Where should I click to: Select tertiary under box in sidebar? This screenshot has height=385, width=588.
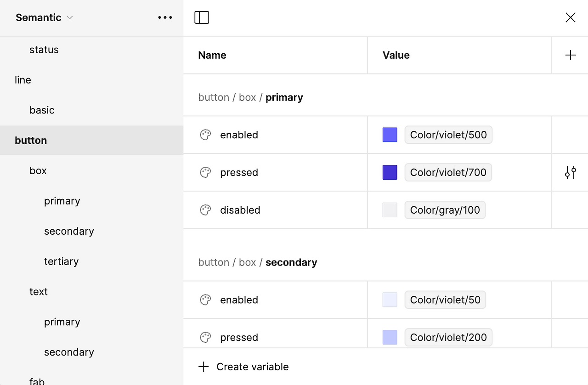(x=61, y=261)
